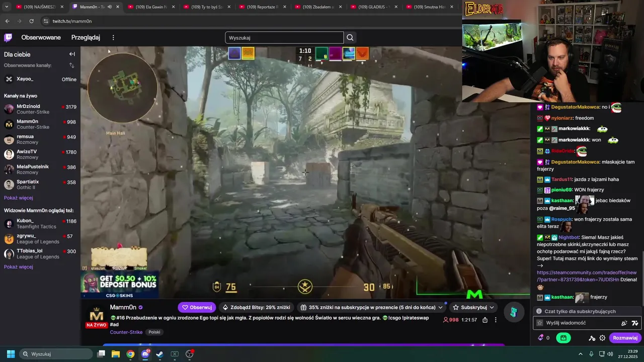
Task: Open CSGO-Skins deposit bonus ad banner
Action: [120, 285]
